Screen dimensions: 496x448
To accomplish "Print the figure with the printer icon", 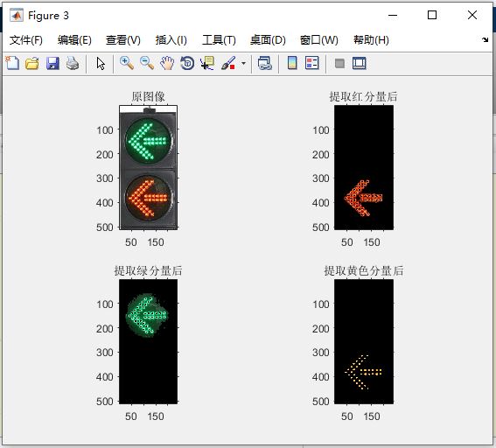I will click(73, 63).
